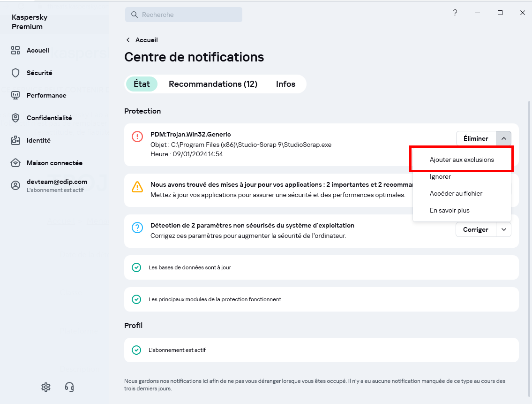
Task: Open the Performance monitor icon
Action: 15,95
